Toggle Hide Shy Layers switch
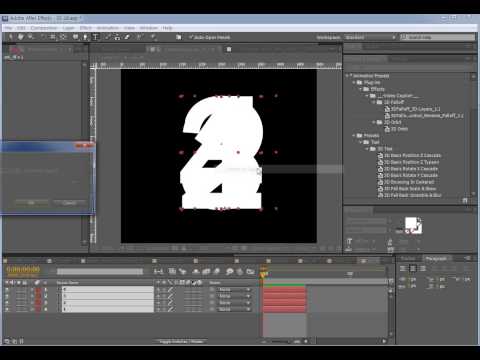Screen dimensions: 480x360 (x=196, y=272)
